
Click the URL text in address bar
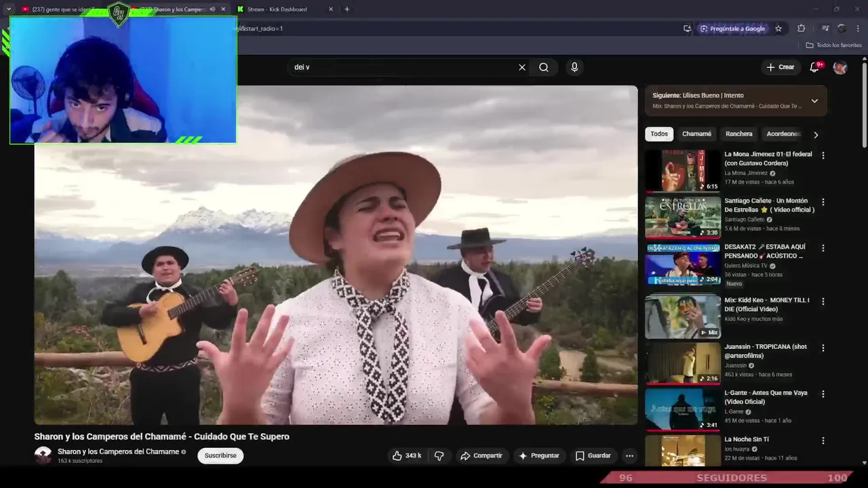(x=260, y=28)
